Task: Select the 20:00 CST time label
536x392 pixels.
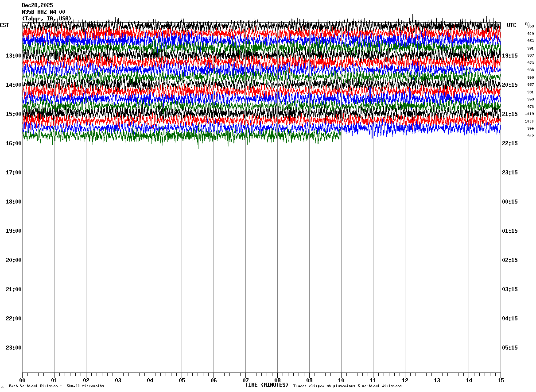Action: point(14,260)
